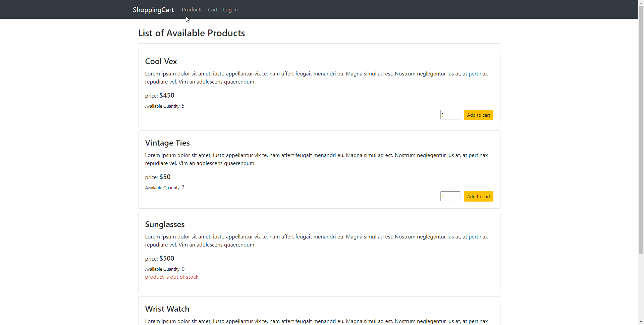Viewport: 644px width, 325px height.
Task: Click the ShoppingCart brand link
Action: point(153,10)
